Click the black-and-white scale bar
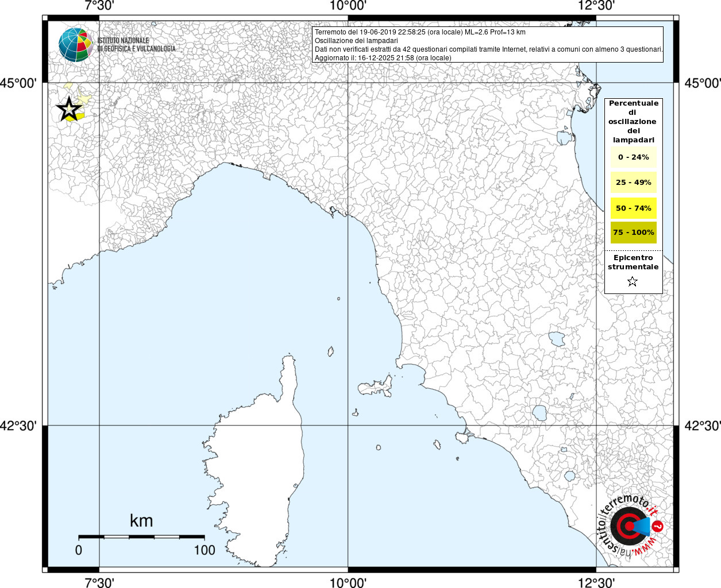The width and height of the screenshot is (721, 588). pos(141,537)
